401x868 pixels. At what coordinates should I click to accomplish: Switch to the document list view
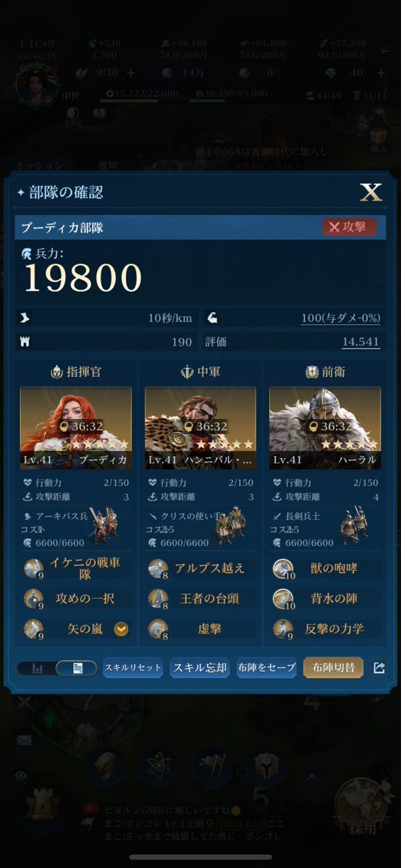click(77, 668)
